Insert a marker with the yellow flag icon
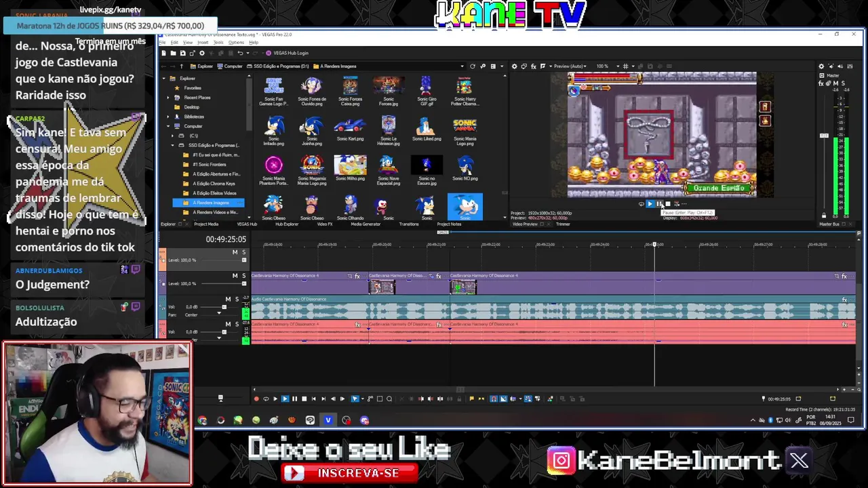 pyautogui.click(x=472, y=399)
